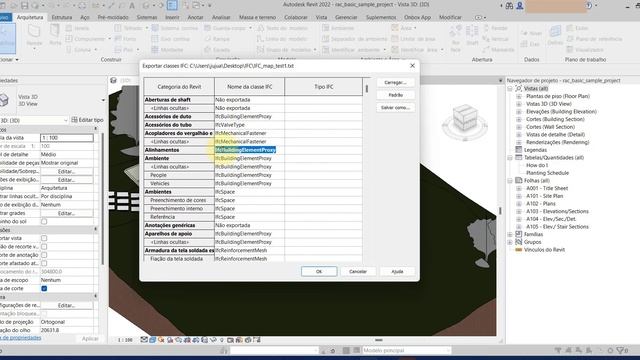The width and height of the screenshot is (640, 360).
Task: Click Cancelar in the IFC dialog
Action: coord(358,271)
